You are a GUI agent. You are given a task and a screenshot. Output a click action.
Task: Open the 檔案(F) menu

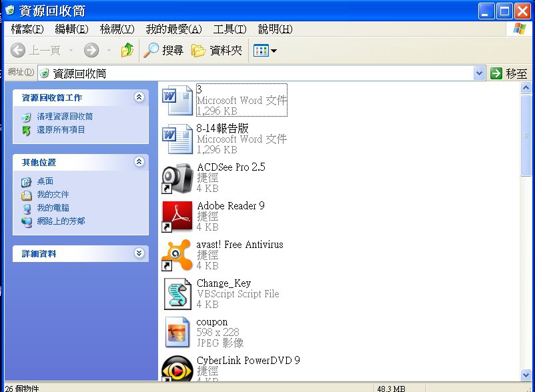[x=27, y=29]
